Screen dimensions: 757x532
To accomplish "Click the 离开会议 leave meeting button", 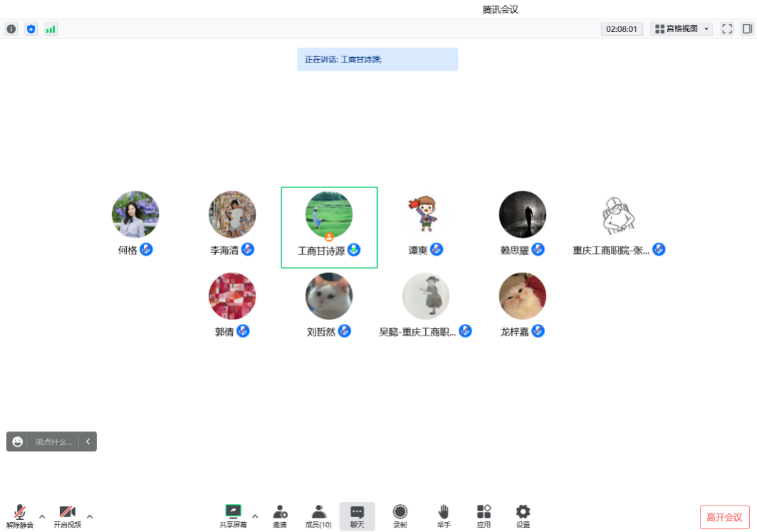I will [x=724, y=517].
